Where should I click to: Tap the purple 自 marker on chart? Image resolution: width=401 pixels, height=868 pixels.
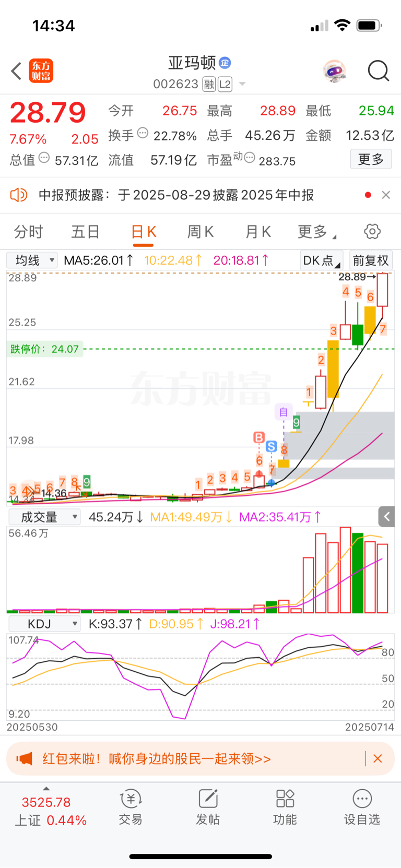point(284,412)
